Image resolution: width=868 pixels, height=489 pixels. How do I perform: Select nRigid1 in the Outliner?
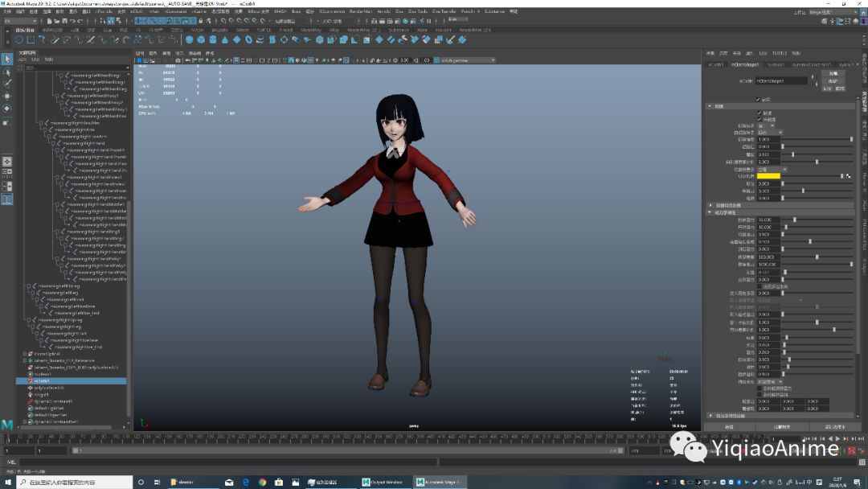(x=42, y=395)
